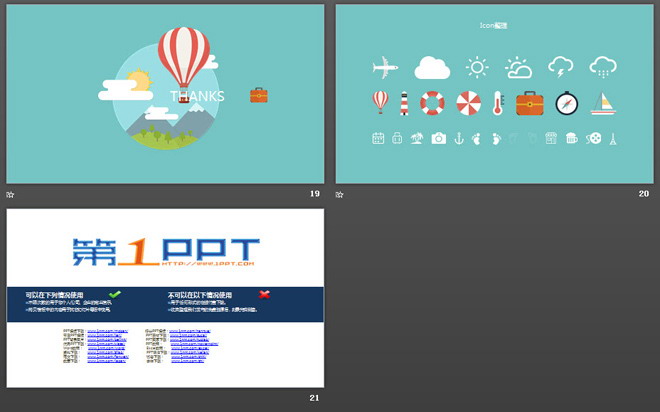This screenshot has width=660, height=412.
Task: Click the red X mark on slide 21
Action: pyautogui.click(x=264, y=294)
